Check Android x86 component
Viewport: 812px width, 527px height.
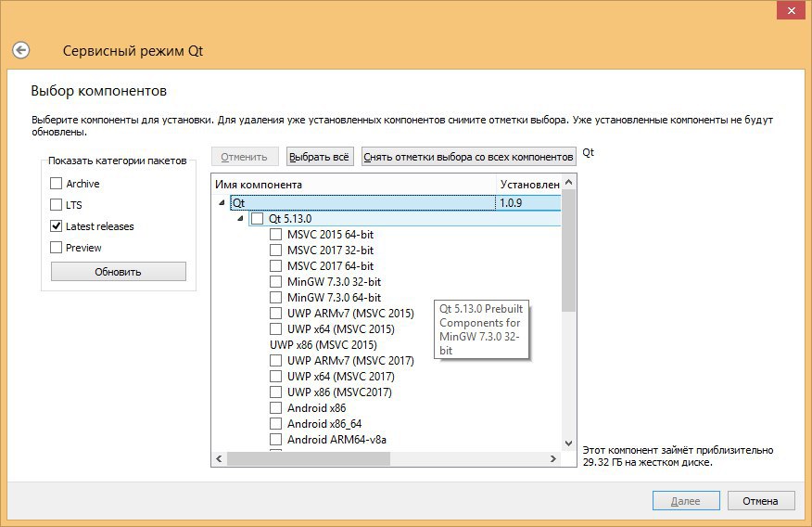275,408
